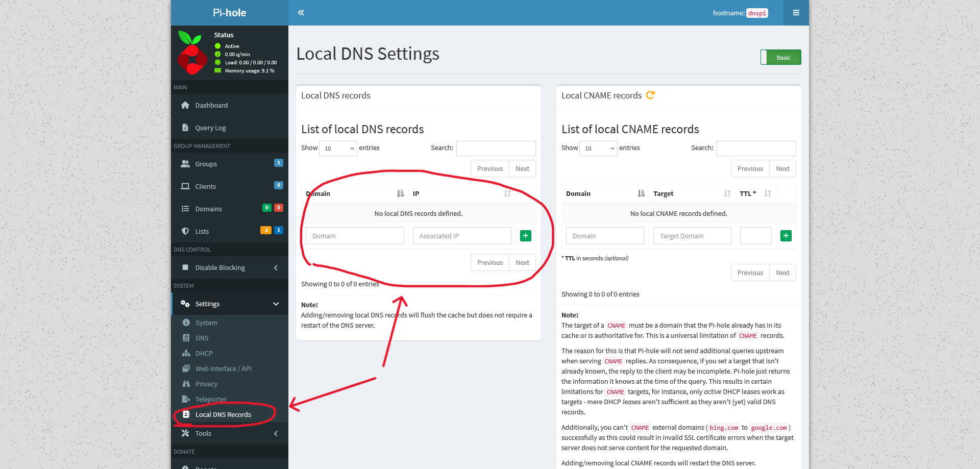
Task: Click the Pi-hole raspberry logo
Action: 192,53
